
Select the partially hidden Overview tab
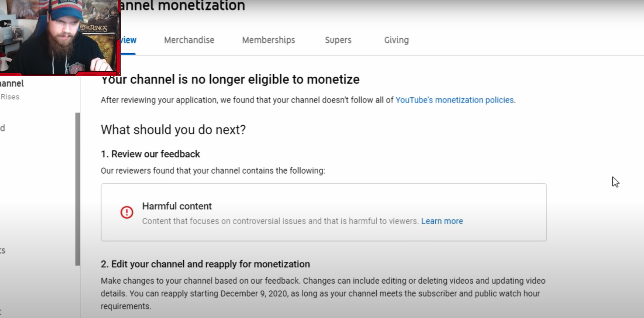(128, 40)
